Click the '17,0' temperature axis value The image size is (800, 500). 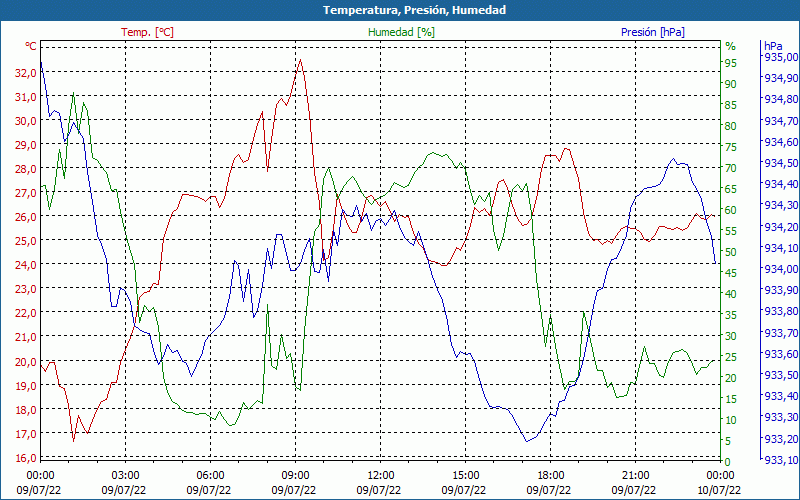click(x=26, y=434)
